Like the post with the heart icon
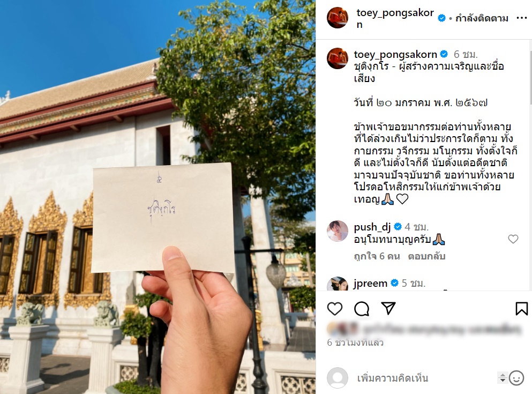532x394 pixels. [x=334, y=308]
